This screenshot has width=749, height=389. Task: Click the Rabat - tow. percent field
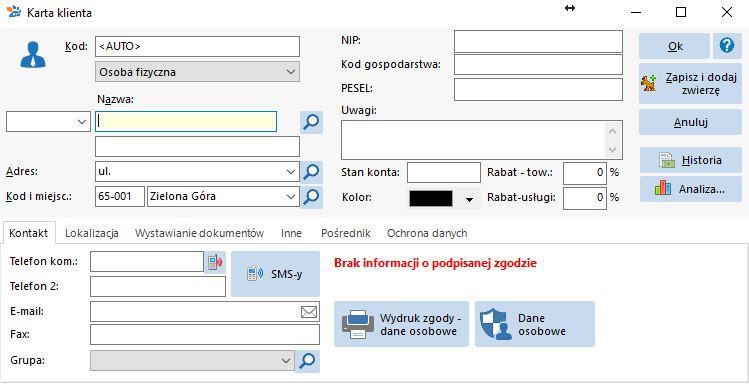[585, 173]
